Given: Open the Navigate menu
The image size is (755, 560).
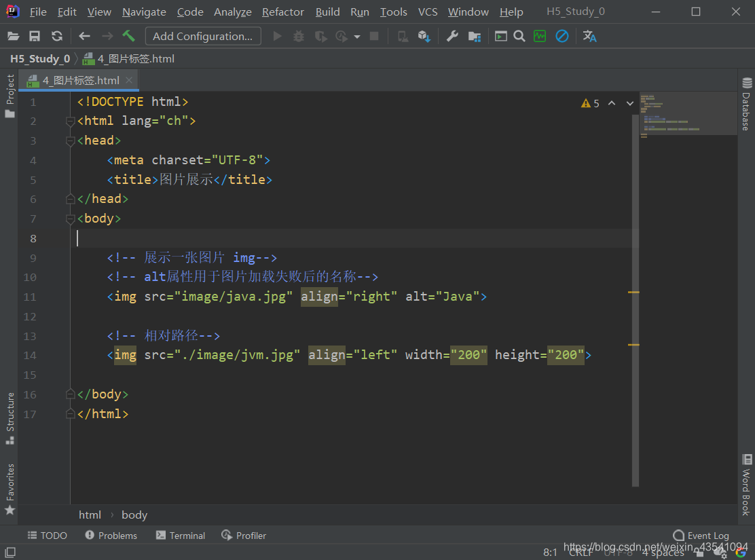Looking at the screenshot, I should (144, 12).
